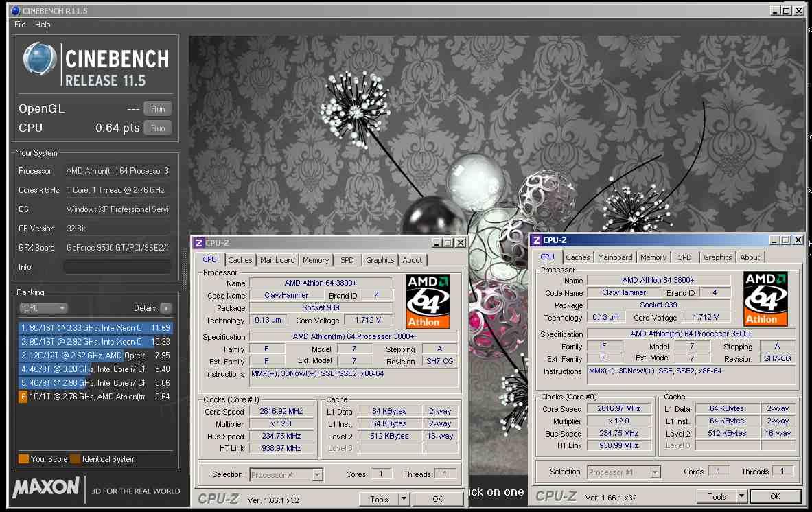Viewport: 812px width, 512px height.
Task: Click the Tools button in left CPU-Z
Action: pyautogui.click(x=379, y=499)
